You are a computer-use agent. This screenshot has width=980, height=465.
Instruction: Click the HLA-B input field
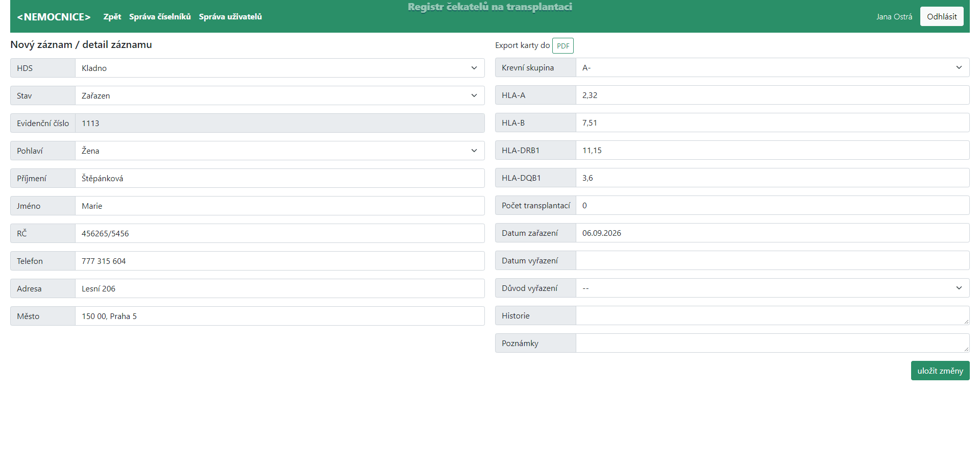[x=772, y=123]
